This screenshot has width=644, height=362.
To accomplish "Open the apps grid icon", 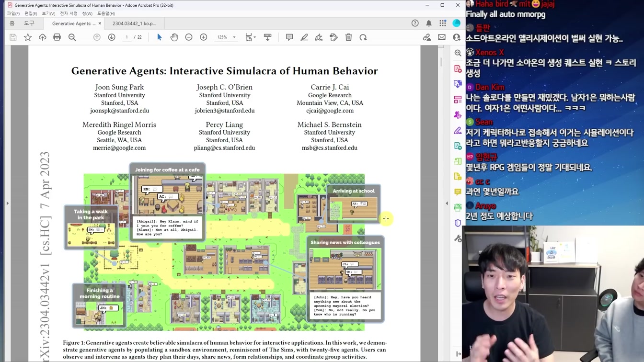I will (443, 23).
